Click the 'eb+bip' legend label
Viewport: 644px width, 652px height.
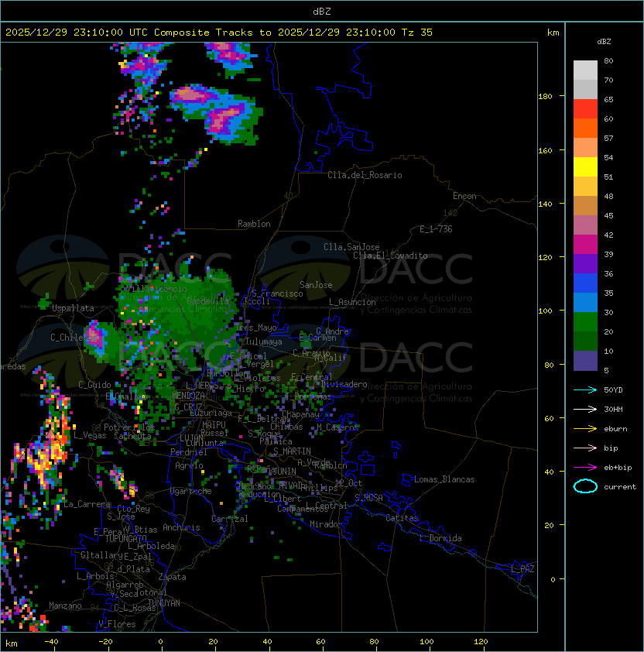[x=618, y=468]
